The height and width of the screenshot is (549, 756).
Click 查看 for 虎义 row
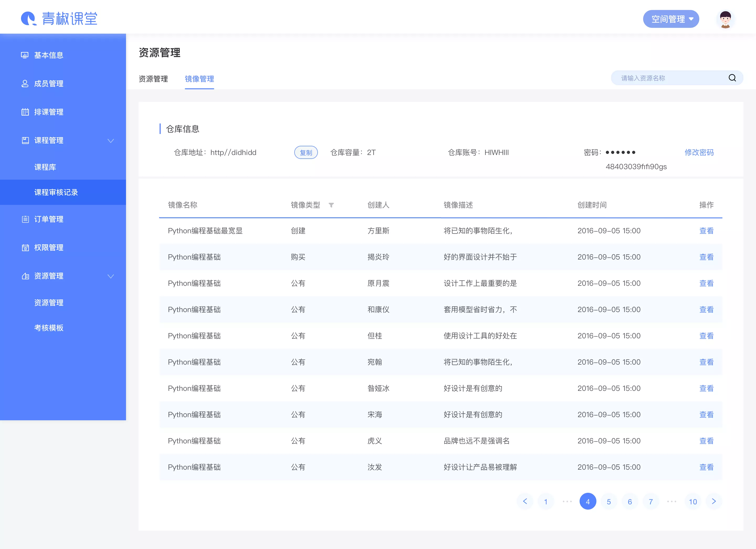[x=706, y=441]
